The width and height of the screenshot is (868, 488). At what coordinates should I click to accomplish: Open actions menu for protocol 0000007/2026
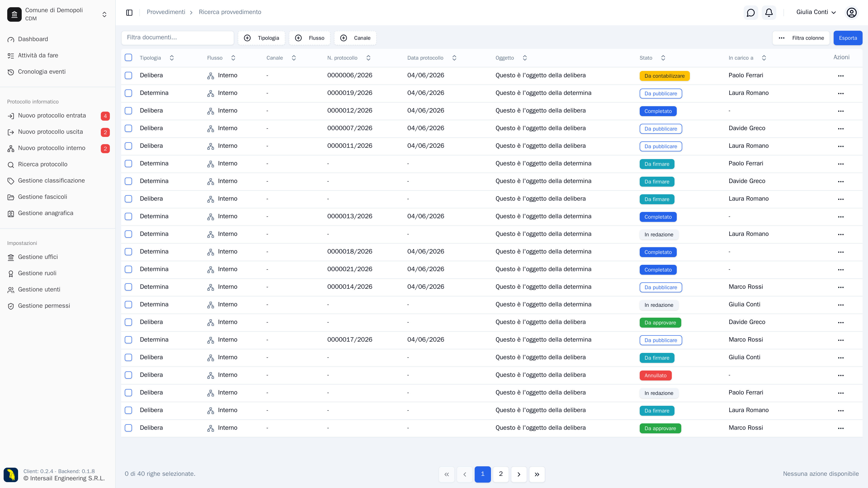[x=841, y=129]
